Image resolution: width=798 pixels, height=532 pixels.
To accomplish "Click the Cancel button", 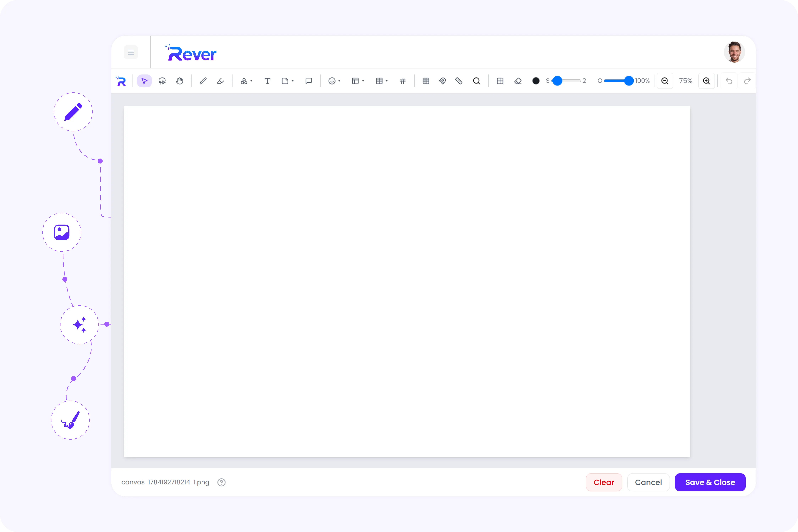I will pyautogui.click(x=648, y=482).
